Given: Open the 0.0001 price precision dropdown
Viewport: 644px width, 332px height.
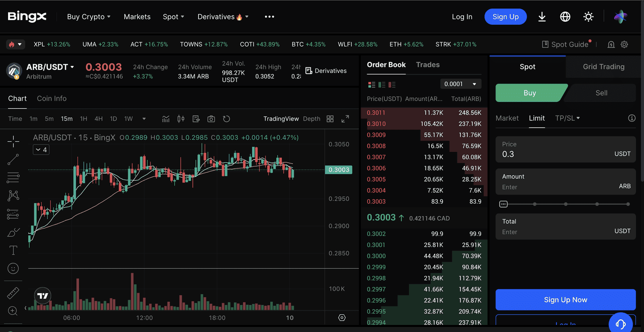Looking at the screenshot, I should click(x=460, y=84).
